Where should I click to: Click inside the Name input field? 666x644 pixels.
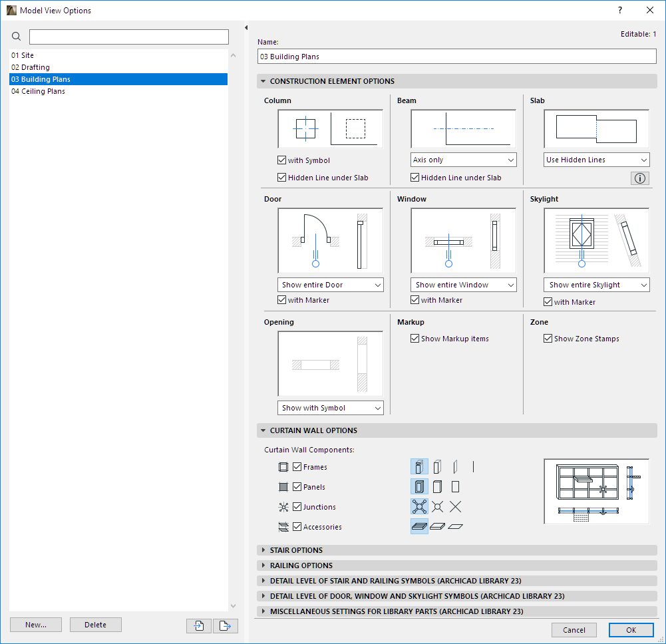[456, 56]
